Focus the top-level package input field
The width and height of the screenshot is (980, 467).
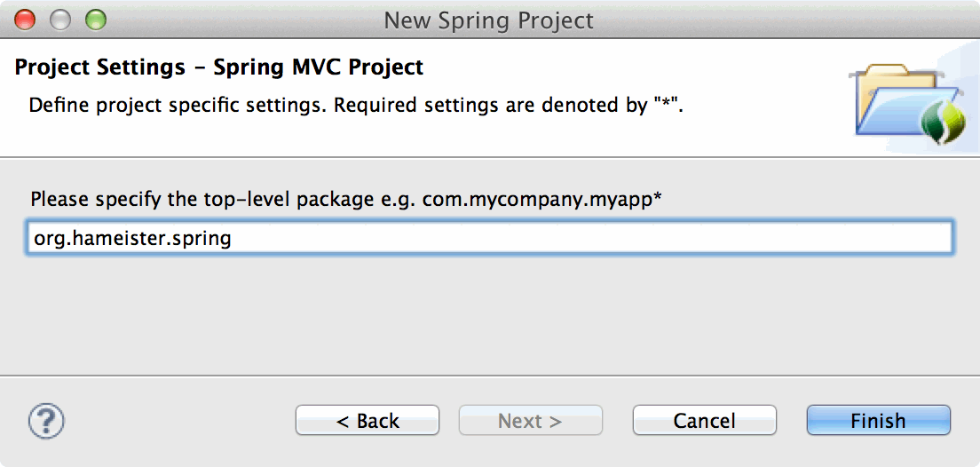(x=621, y=238)
